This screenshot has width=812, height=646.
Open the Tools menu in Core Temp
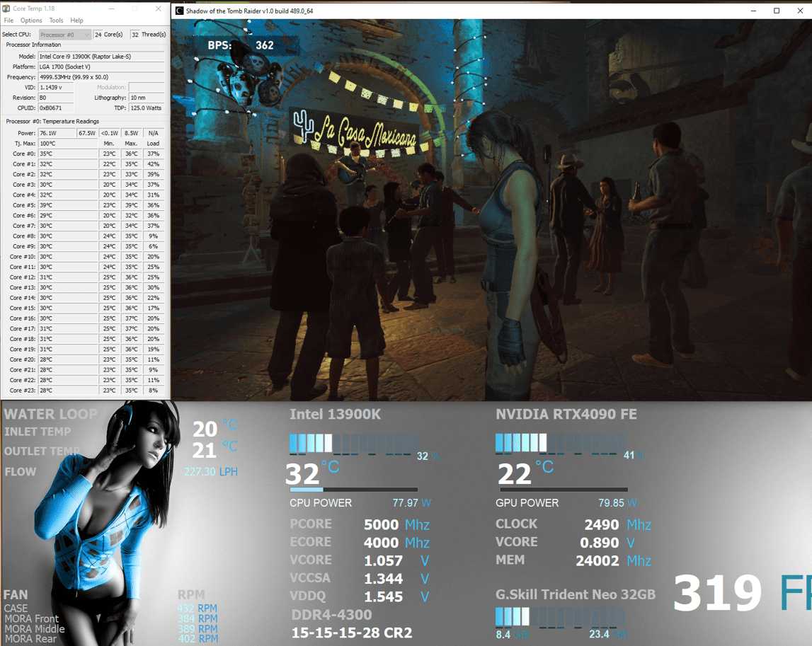(56, 21)
